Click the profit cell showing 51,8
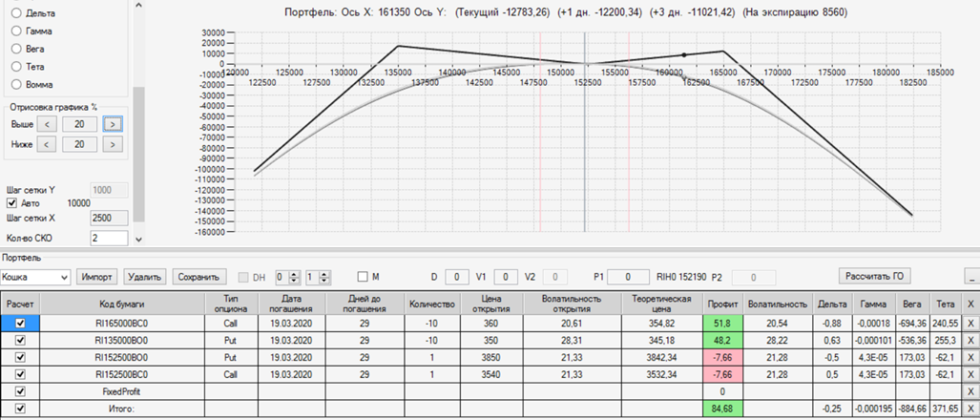 721,324
